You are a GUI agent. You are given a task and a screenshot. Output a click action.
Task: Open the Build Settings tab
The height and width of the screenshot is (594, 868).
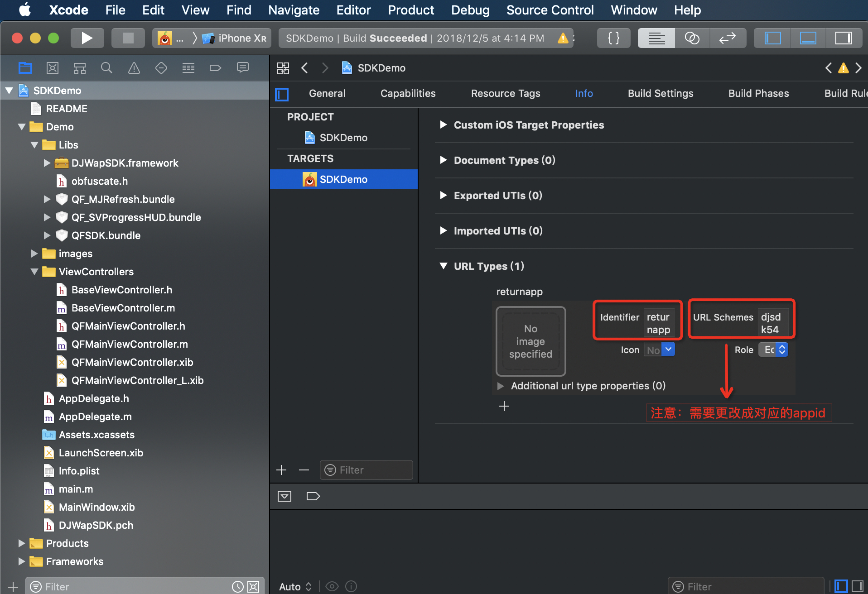(661, 94)
